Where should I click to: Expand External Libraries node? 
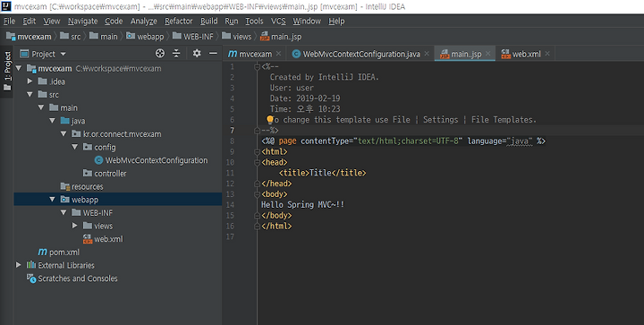point(19,265)
